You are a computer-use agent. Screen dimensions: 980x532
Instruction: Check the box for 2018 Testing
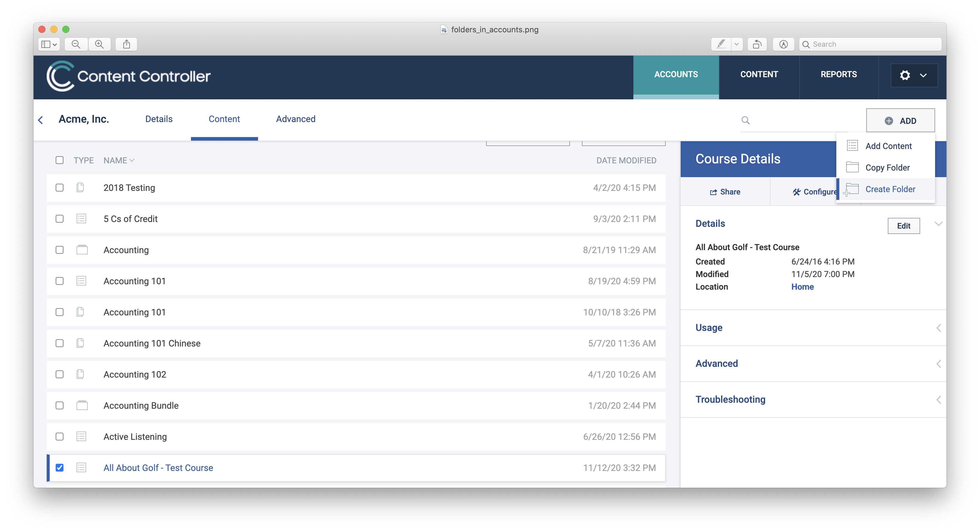(60, 188)
